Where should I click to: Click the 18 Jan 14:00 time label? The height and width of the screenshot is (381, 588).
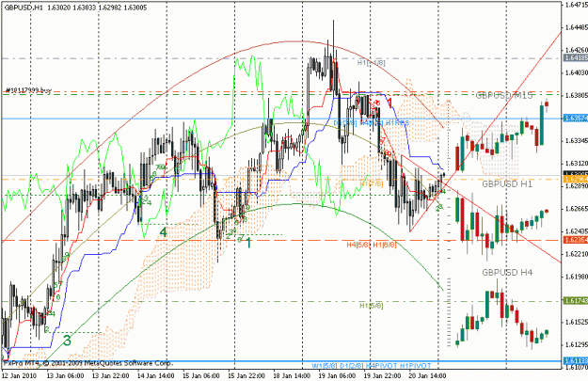(x=292, y=375)
